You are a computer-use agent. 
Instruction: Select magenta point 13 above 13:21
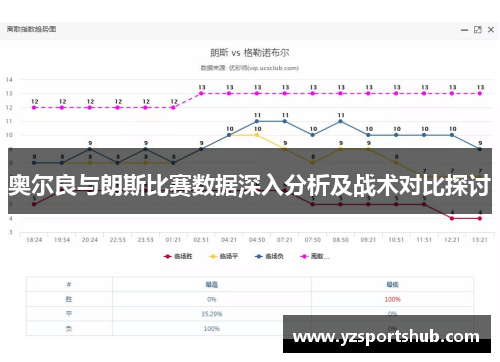click(x=480, y=94)
